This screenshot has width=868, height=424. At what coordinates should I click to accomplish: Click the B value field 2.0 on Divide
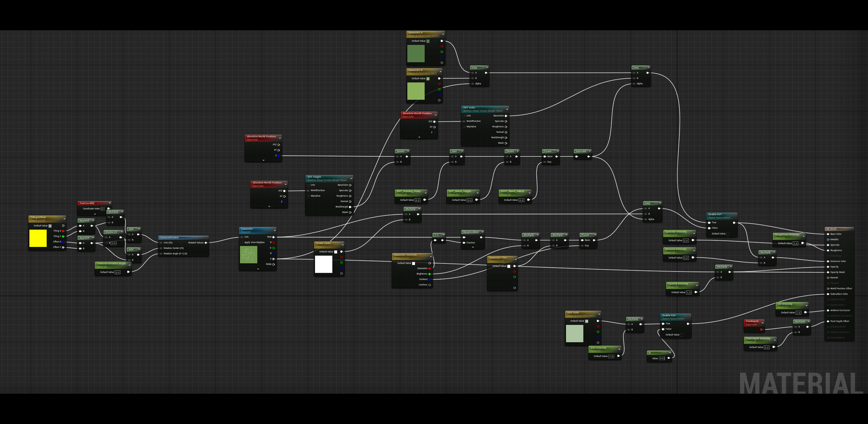pyautogui.click(x=113, y=243)
